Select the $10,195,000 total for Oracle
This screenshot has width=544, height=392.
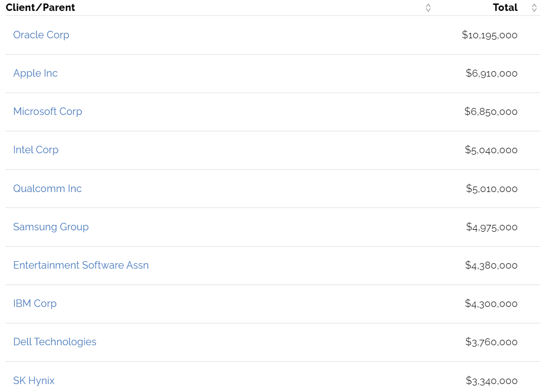pos(490,35)
